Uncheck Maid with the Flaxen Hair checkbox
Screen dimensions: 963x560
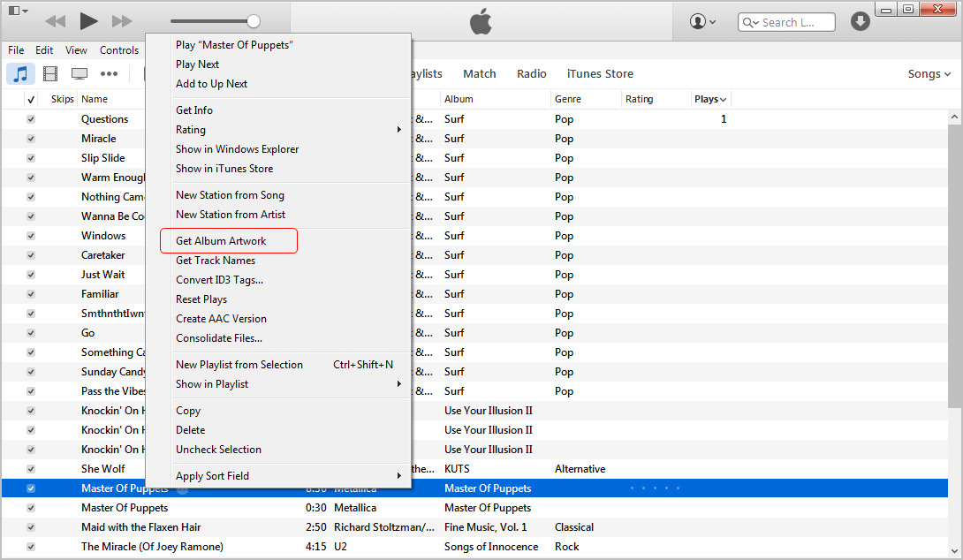[31, 527]
